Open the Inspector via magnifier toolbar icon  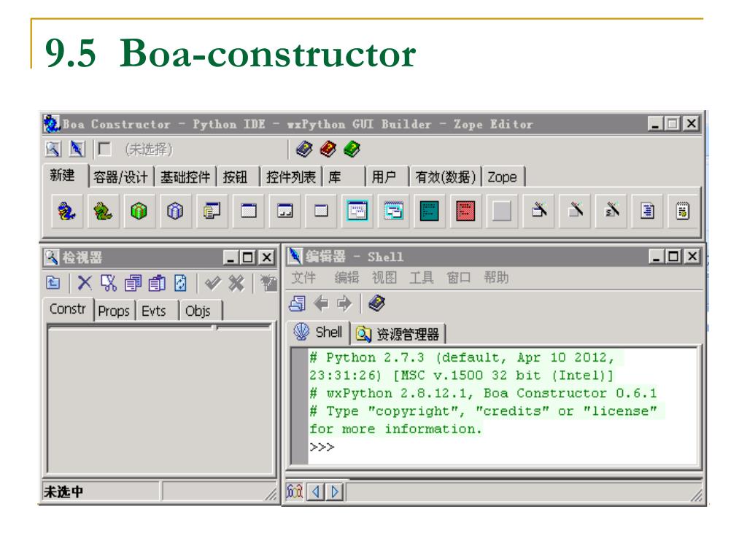click(x=53, y=149)
